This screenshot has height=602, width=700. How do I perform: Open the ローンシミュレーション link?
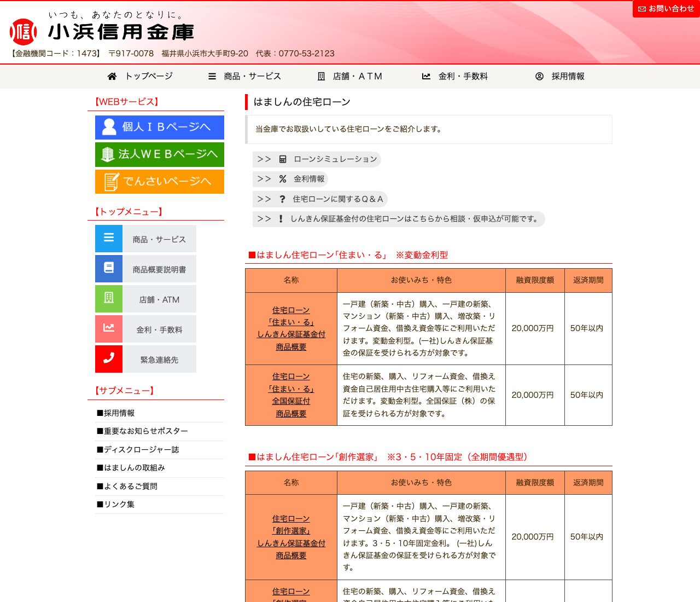pos(317,159)
